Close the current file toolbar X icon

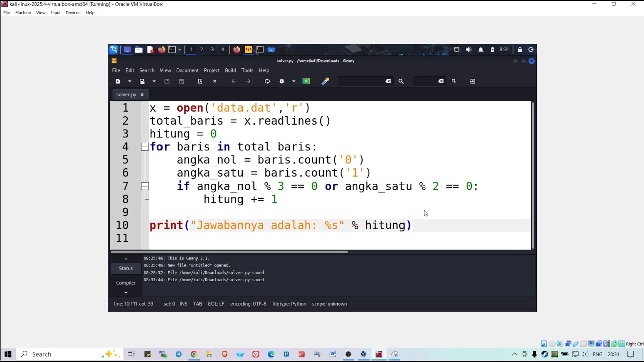click(215, 81)
